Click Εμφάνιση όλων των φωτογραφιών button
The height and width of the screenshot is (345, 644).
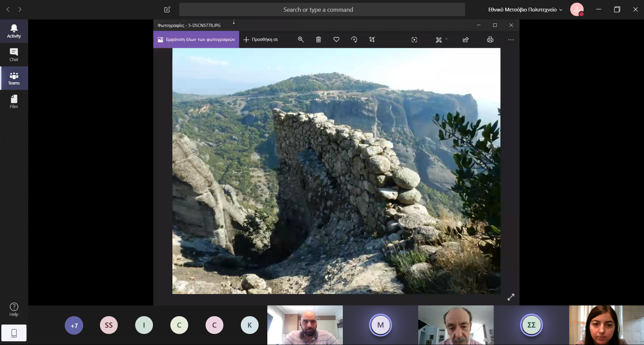[x=196, y=40]
